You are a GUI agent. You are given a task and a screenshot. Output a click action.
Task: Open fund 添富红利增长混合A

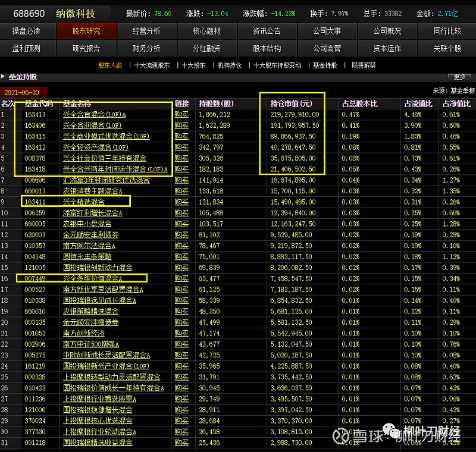click(x=93, y=214)
